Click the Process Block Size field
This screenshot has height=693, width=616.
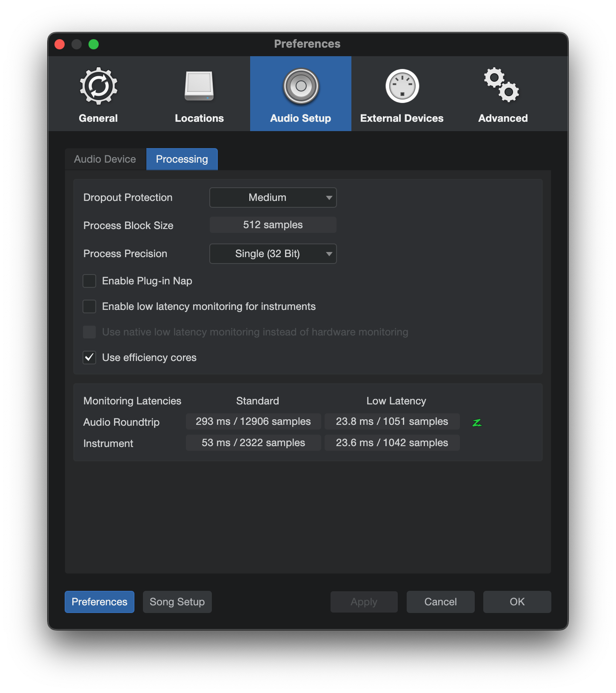pyautogui.click(x=273, y=225)
